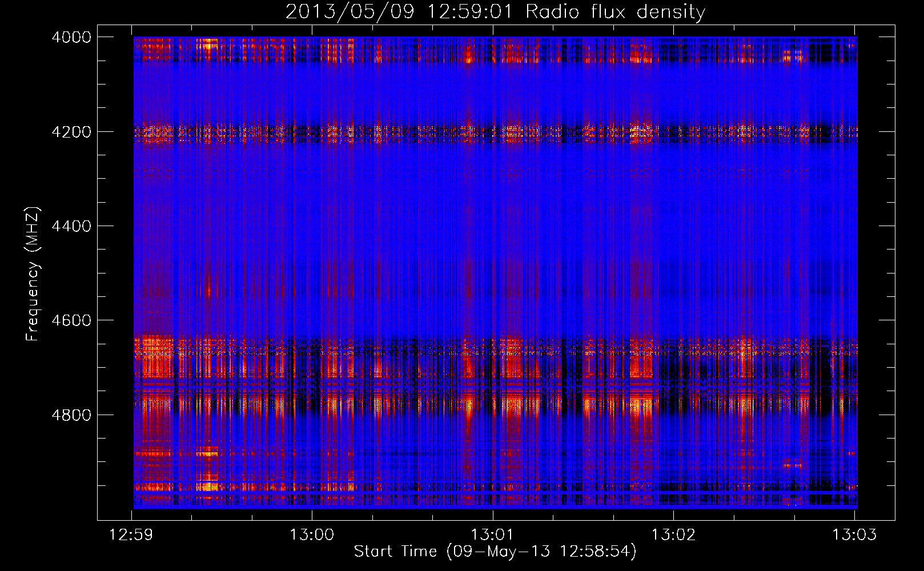Click the 4400 frequency tick label
Screen dimensions: 924x571
tap(71, 226)
